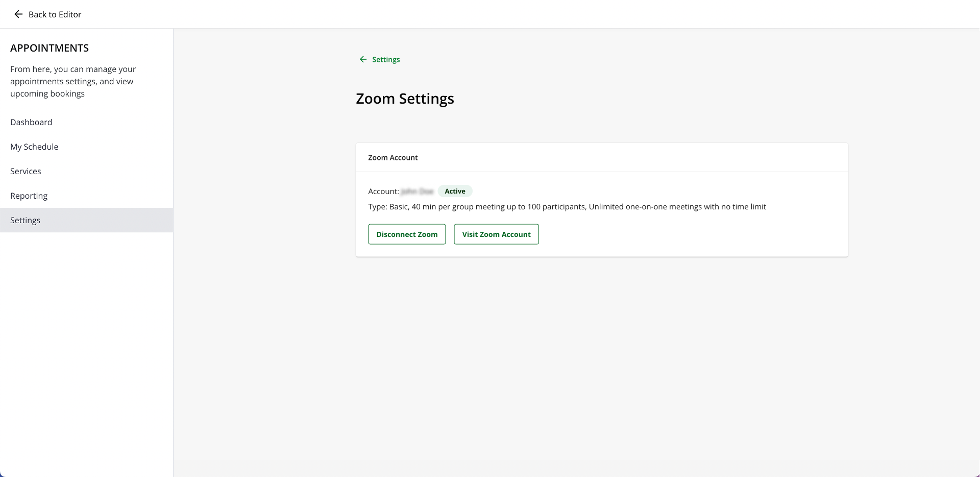Click the Disconnect Zoom button

pyautogui.click(x=407, y=234)
